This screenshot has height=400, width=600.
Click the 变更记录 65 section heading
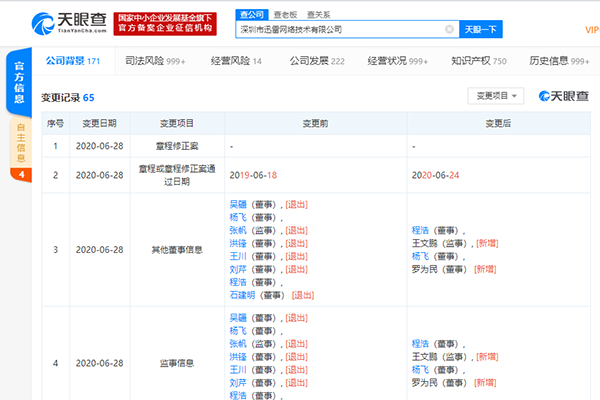tap(68, 98)
